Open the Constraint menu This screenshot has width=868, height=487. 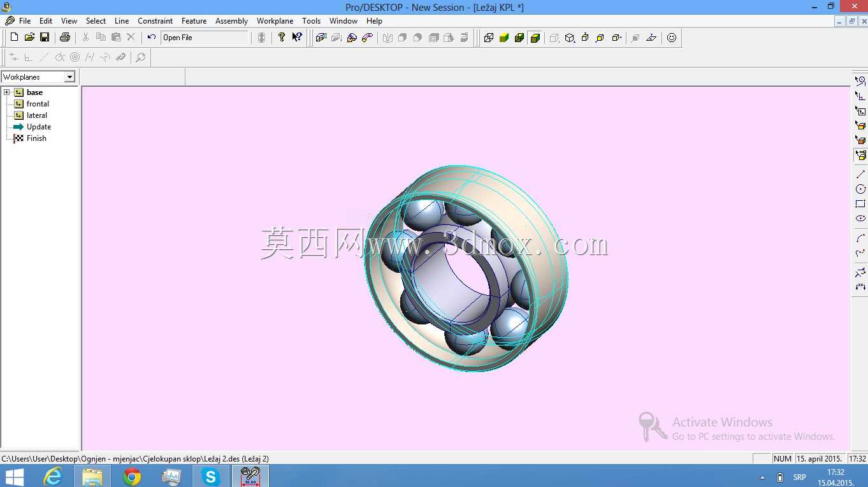[156, 21]
